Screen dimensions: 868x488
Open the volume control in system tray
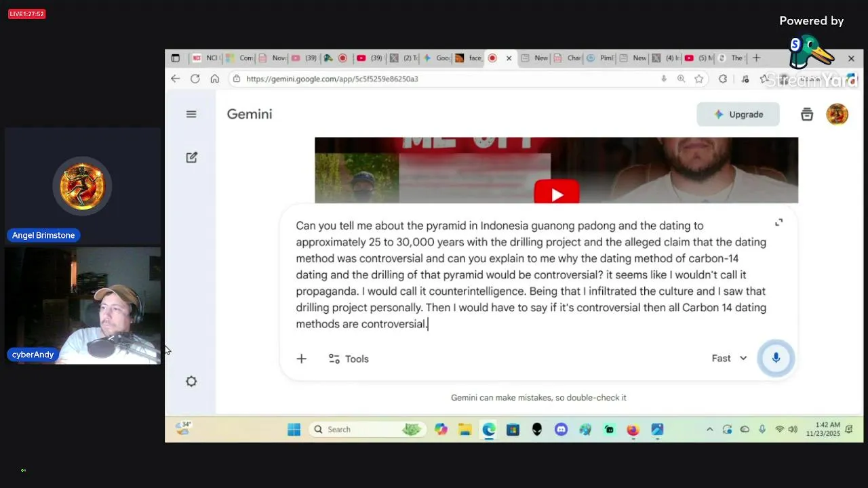click(x=793, y=429)
